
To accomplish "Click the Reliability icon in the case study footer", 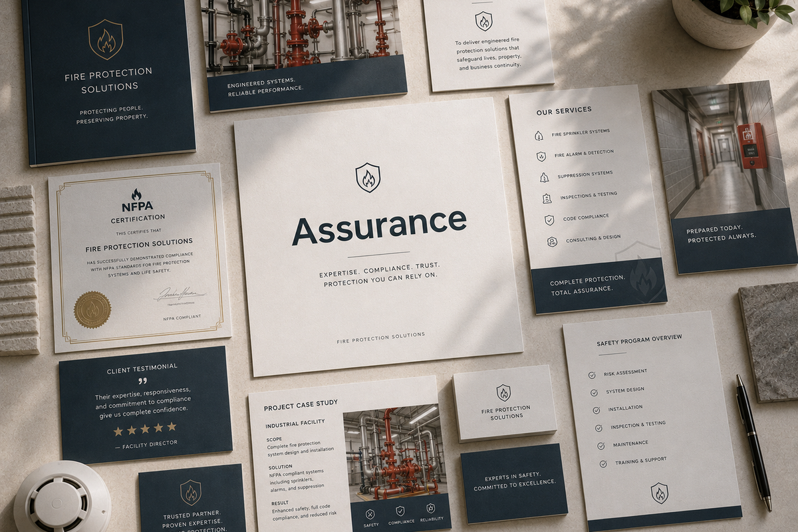I will [430, 508].
